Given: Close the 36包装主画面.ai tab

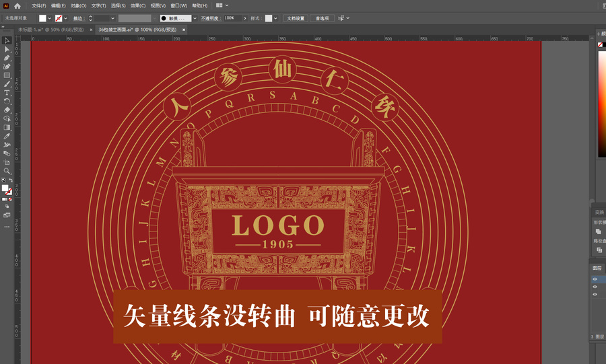Looking at the screenshot, I should click(184, 30).
